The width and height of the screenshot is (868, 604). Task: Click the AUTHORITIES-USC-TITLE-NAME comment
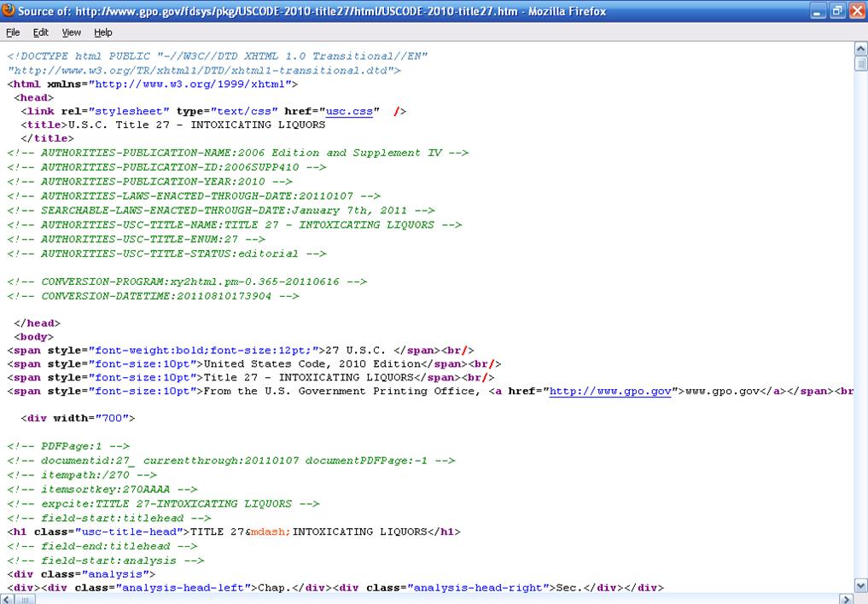pos(235,224)
